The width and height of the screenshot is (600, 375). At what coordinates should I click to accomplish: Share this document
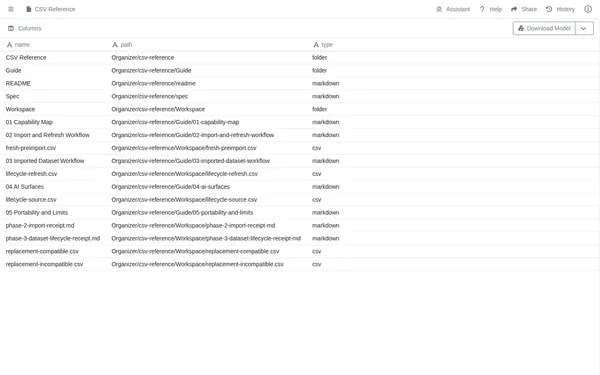[x=524, y=9]
